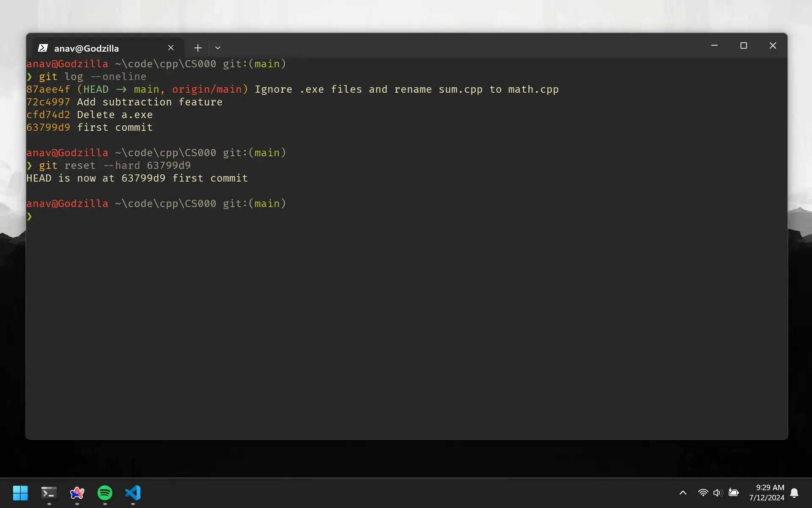Click the Terminal taskbar icon
Image resolution: width=812 pixels, height=508 pixels.
coord(49,493)
